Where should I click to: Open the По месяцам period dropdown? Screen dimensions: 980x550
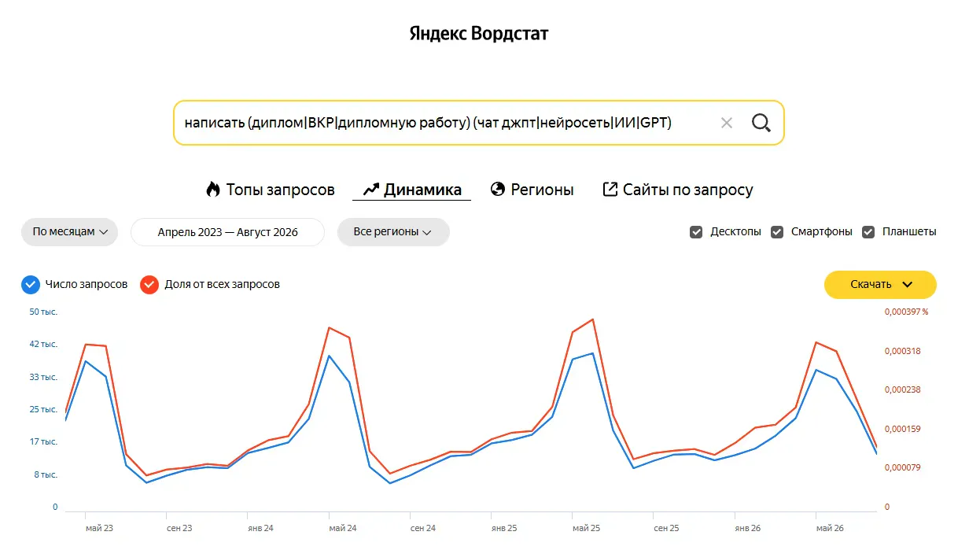[x=69, y=232]
